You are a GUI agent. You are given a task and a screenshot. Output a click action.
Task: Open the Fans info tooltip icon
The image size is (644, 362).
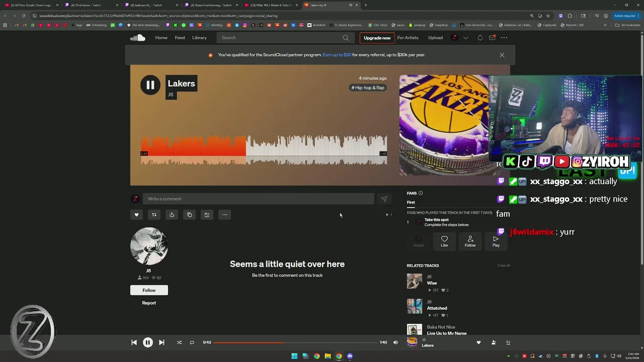point(421,193)
